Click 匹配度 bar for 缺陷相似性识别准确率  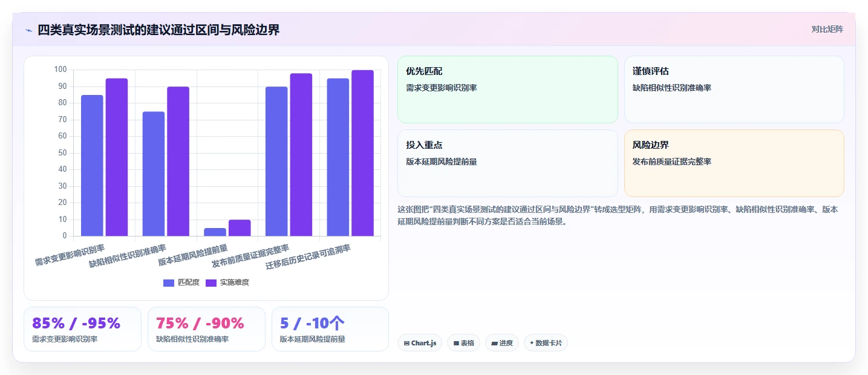coord(154,174)
